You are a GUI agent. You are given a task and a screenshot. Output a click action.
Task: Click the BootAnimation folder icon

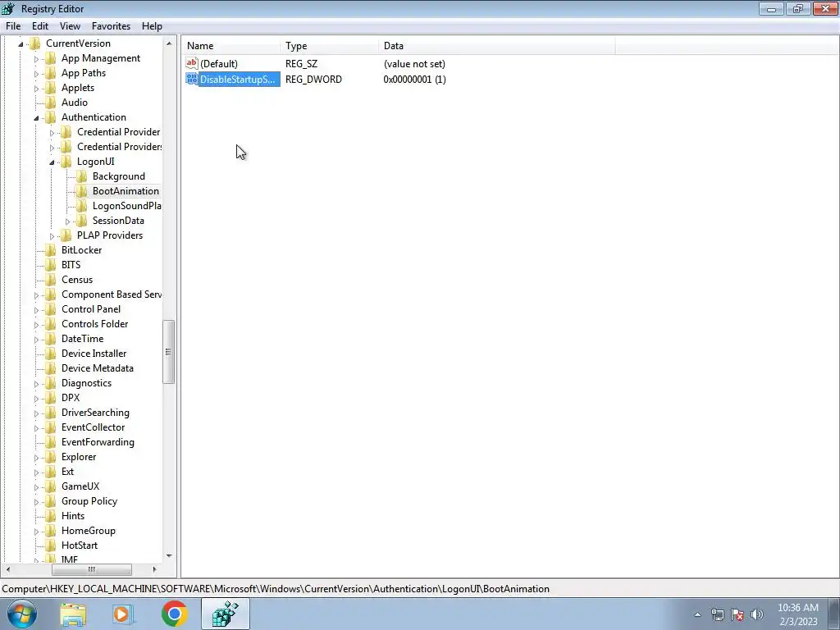[81, 190]
